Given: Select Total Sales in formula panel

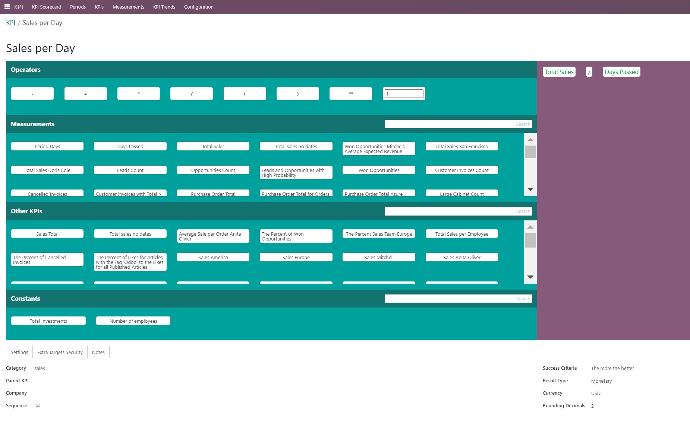Looking at the screenshot, I should point(559,72).
